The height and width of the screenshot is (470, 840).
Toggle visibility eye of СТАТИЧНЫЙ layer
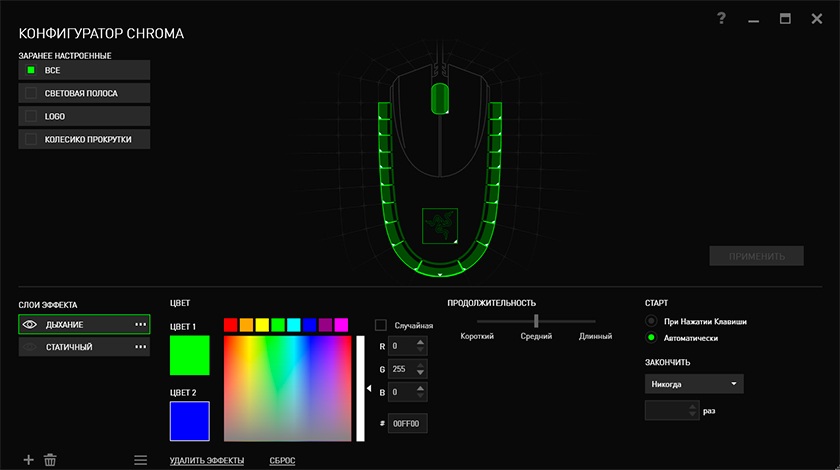30,347
